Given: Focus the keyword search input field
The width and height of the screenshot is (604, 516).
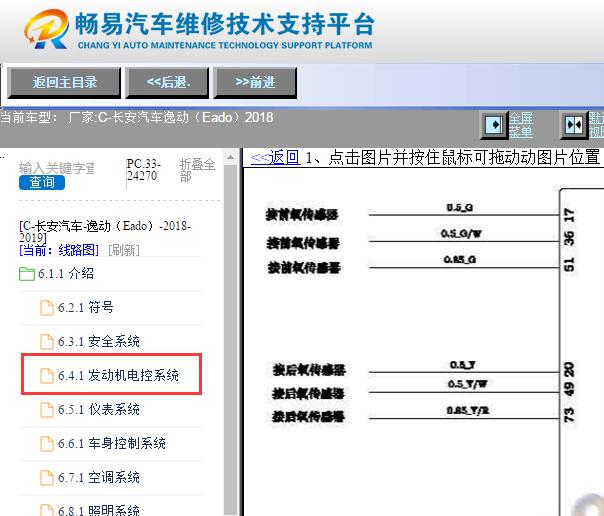Looking at the screenshot, I should [x=57, y=168].
